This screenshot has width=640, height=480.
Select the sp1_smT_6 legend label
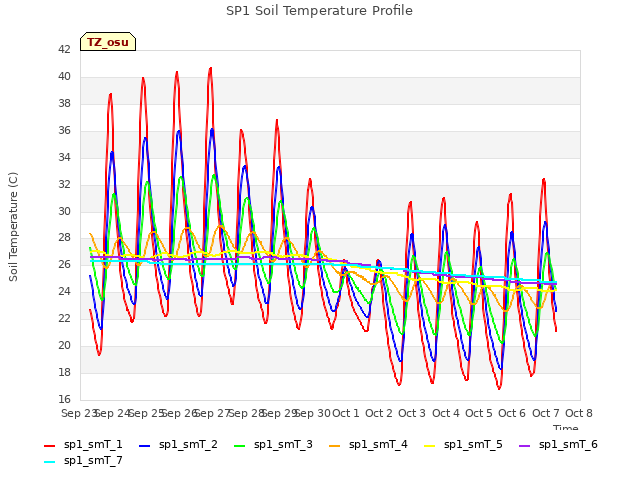click(x=568, y=444)
